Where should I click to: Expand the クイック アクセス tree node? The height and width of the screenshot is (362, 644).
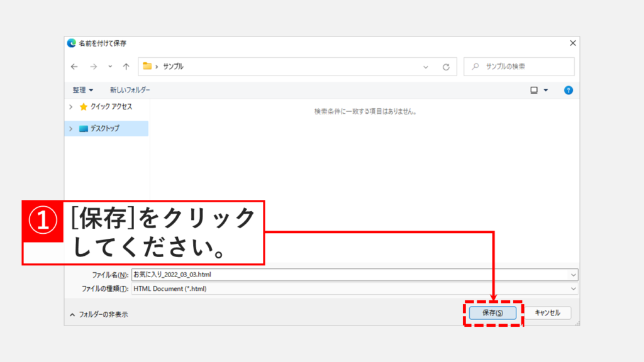click(x=71, y=107)
